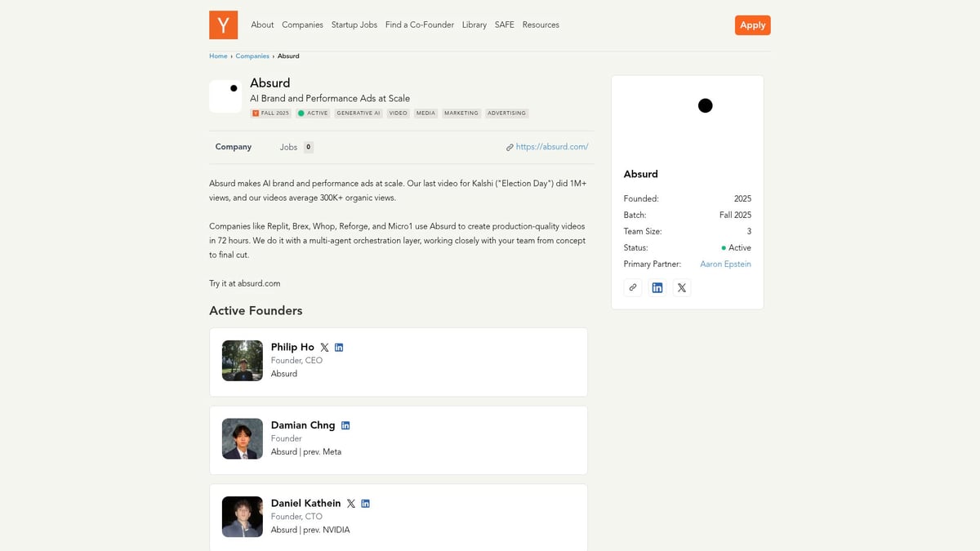Open Find a Co-Founder page

tap(420, 24)
